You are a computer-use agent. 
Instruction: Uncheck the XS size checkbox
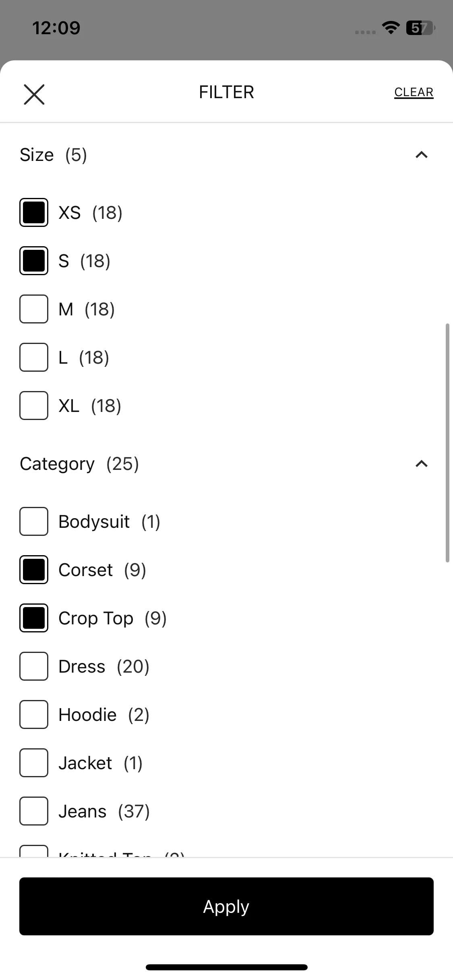pyautogui.click(x=34, y=212)
